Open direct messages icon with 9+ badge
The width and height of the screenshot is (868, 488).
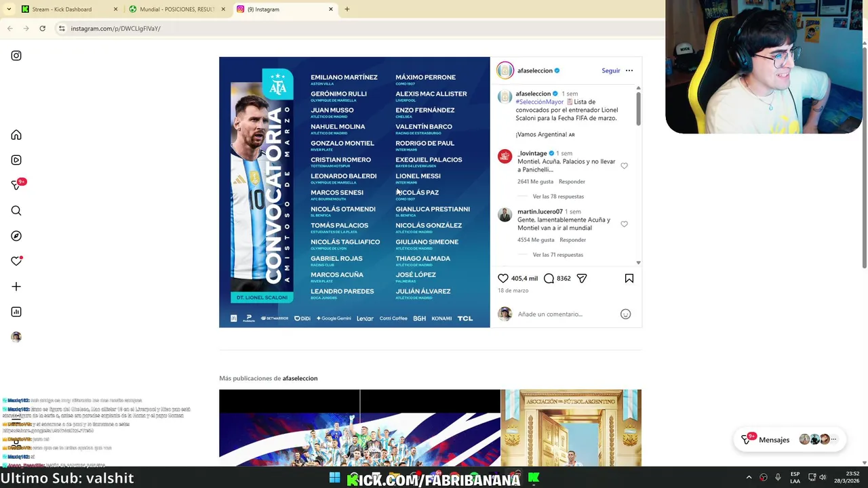point(18,184)
